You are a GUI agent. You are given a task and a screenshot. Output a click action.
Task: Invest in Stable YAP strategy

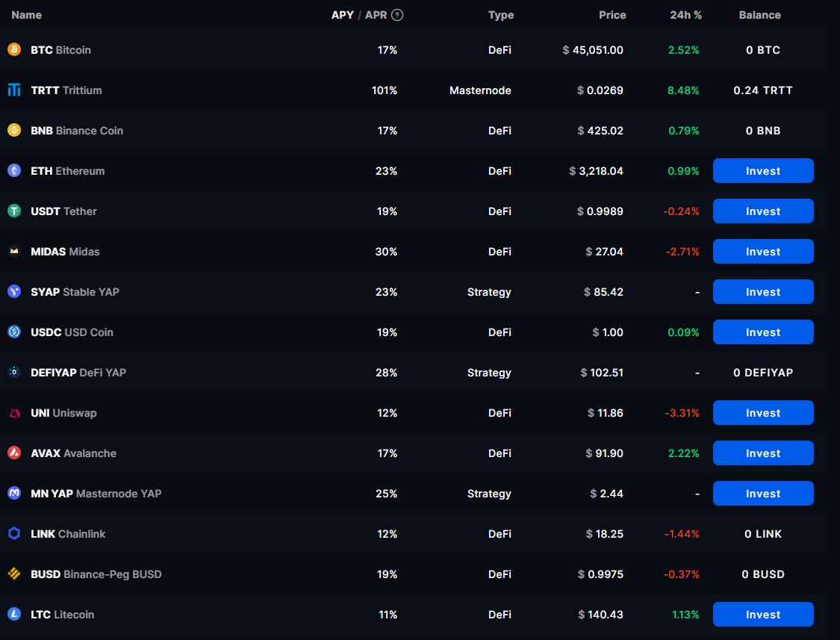point(762,292)
